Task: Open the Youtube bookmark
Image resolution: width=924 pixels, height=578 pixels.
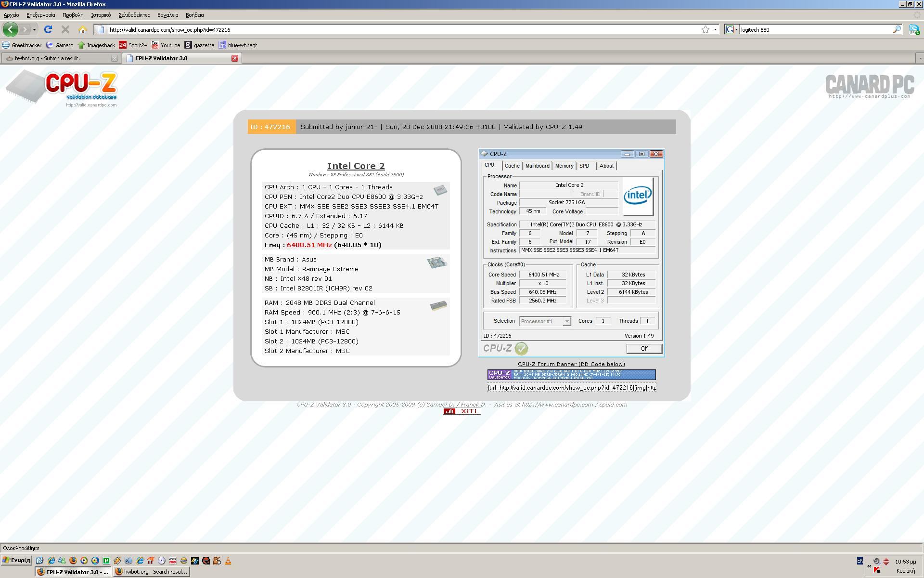Action: tap(166, 45)
